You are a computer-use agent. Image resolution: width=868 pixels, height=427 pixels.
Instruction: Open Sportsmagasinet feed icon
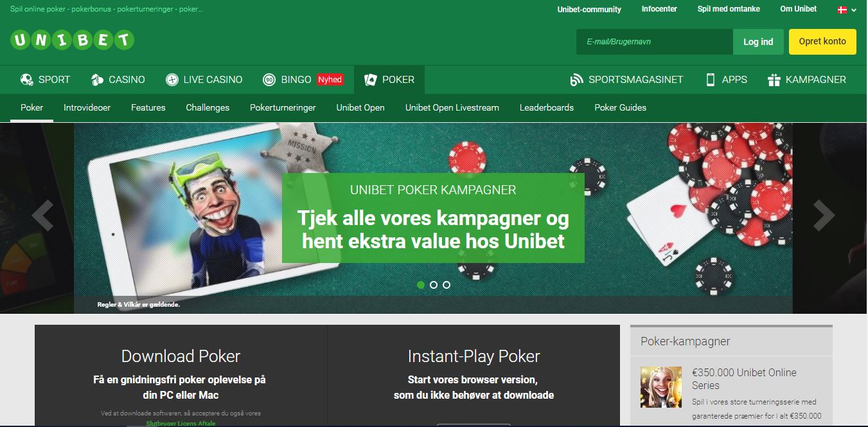576,80
